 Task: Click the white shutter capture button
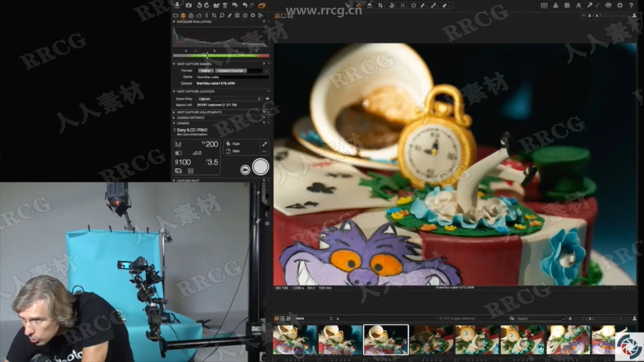tap(260, 167)
